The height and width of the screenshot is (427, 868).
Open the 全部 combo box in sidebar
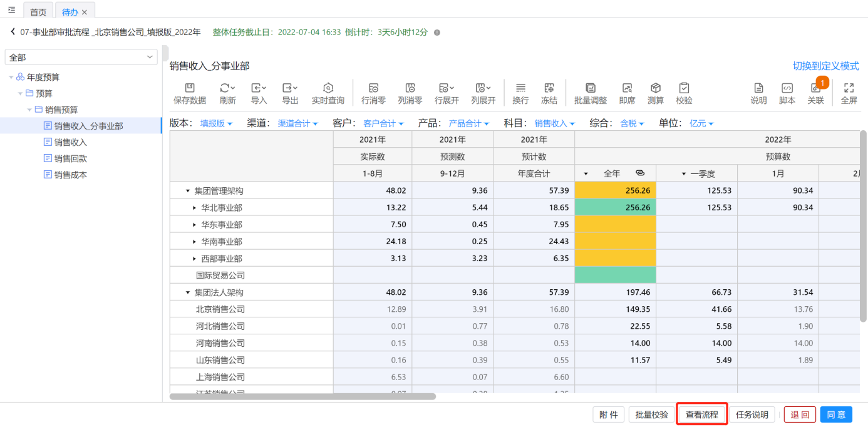81,57
